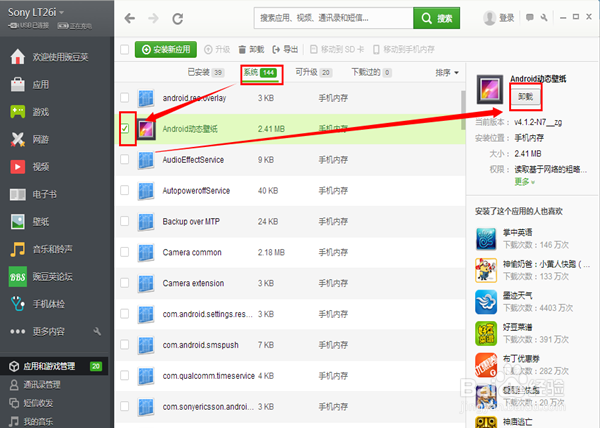This screenshot has height=428, width=600.
Task: Open the 豌豆荚论坛 BBS icon
Action: [18, 277]
